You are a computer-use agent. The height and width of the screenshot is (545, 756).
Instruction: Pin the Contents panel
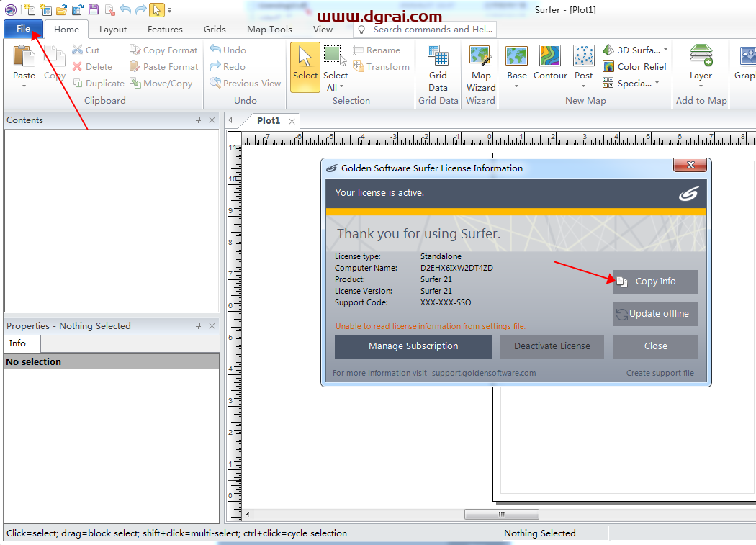[198, 120]
